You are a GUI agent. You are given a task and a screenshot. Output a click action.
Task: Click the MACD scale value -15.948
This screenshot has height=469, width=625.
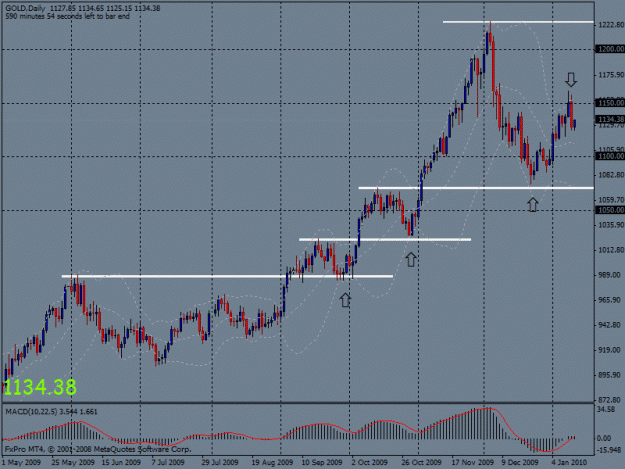click(x=608, y=450)
